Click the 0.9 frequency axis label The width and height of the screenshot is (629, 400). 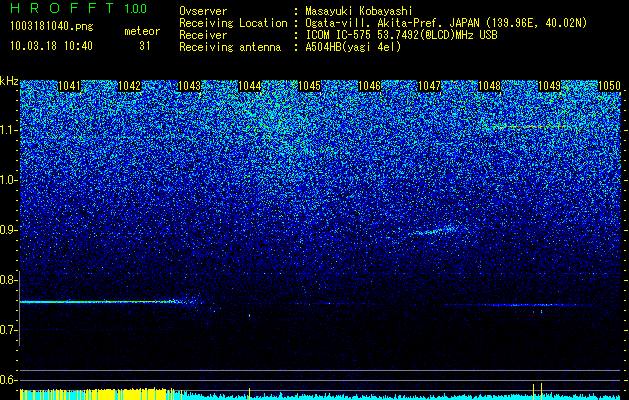click(9, 230)
